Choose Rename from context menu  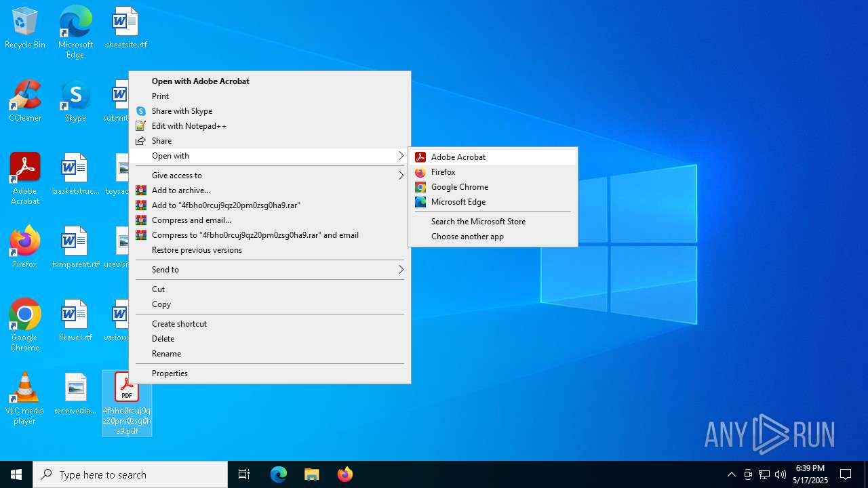click(270, 354)
